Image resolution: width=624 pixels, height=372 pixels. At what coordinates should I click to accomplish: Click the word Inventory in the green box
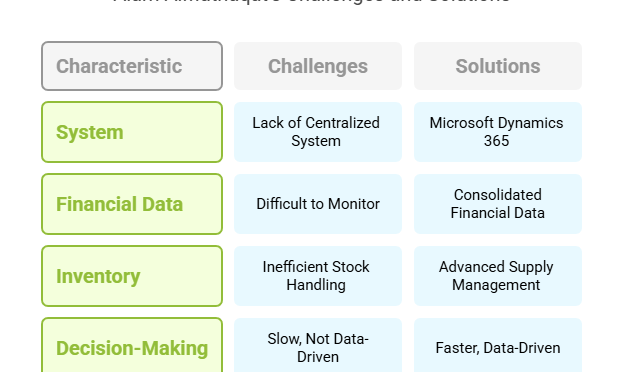click(98, 277)
